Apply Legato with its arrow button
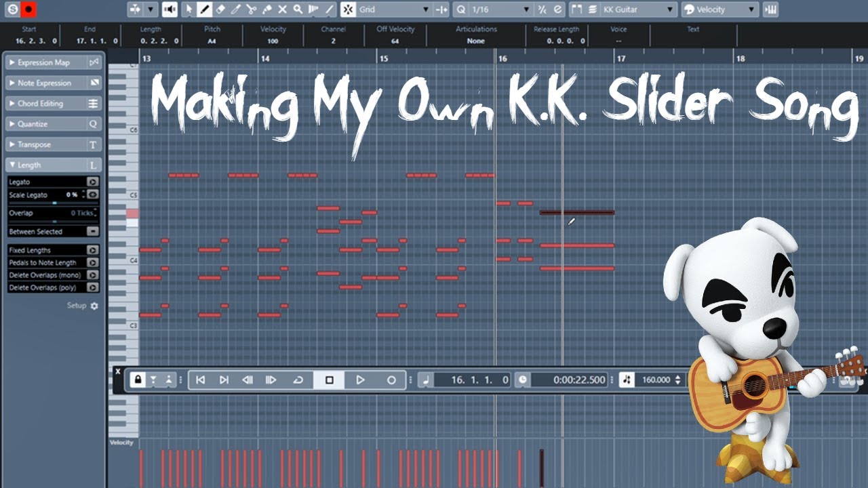 click(x=93, y=182)
